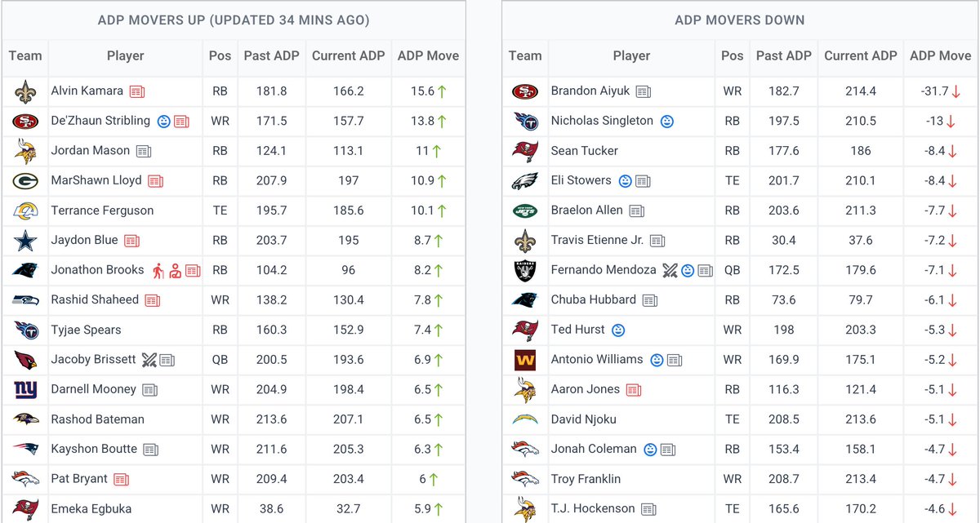The height and width of the screenshot is (523, 980).
Task: Sort Movers Up table by ADP Move header
Action: [428, 56]
